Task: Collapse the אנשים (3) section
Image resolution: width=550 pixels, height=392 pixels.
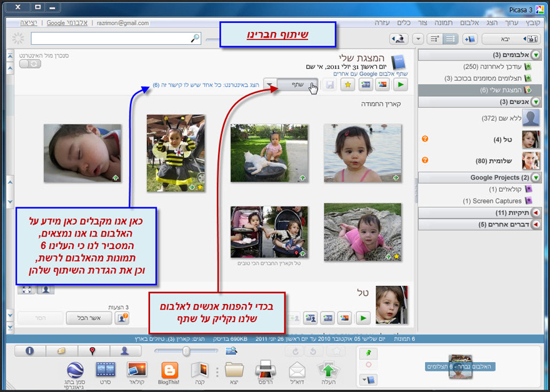Action: click(536, 102)
